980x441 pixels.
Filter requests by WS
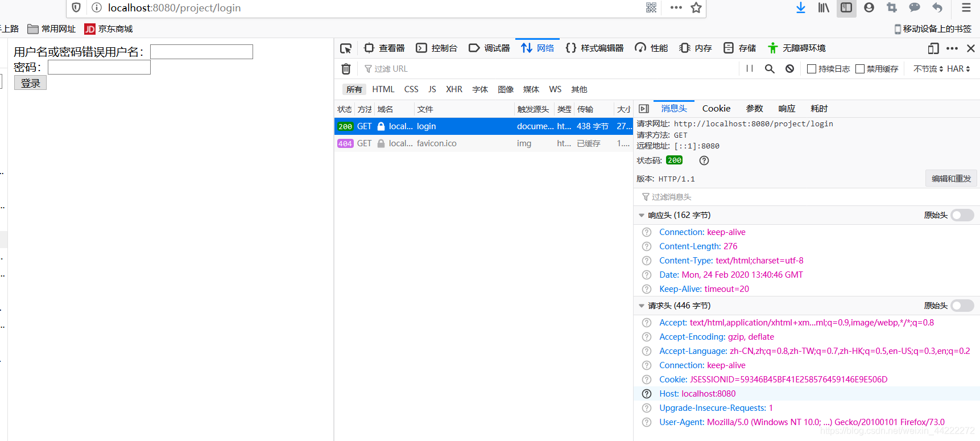click(555, 89)
